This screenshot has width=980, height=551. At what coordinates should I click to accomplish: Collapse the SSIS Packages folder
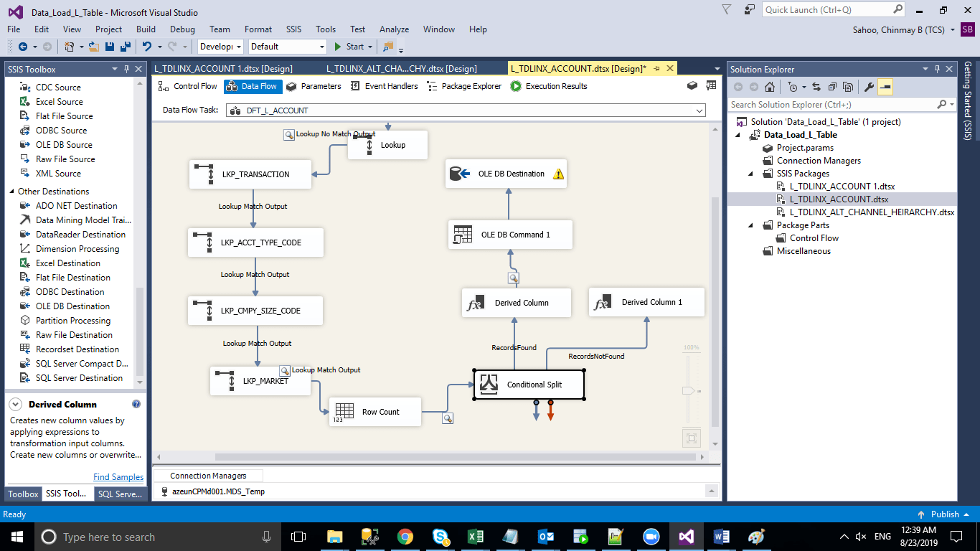coord(750,174)
